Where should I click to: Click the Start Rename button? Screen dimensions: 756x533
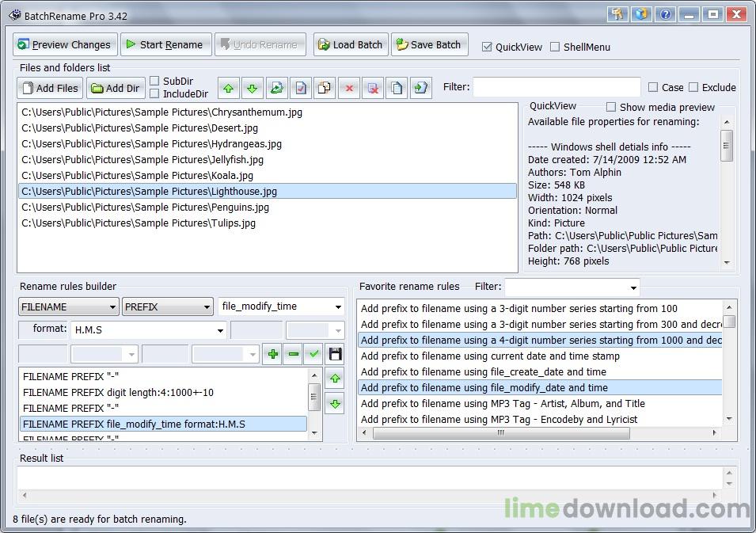point(166,44)
